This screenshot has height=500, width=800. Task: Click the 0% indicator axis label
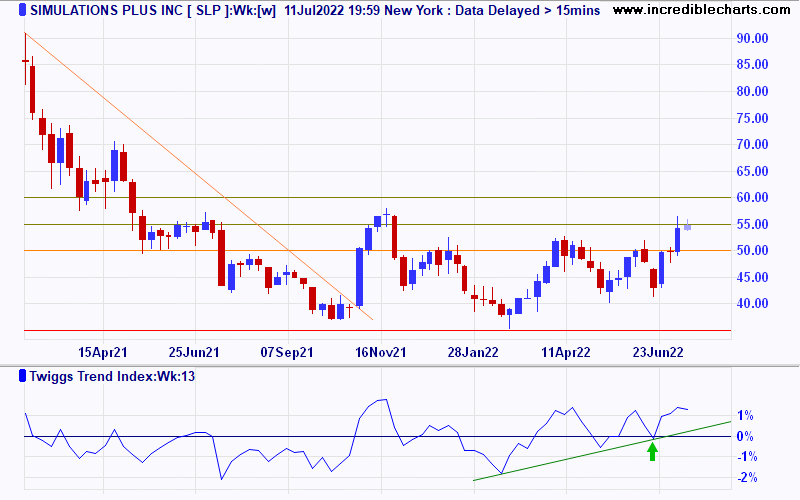click(x=745, y=437)
